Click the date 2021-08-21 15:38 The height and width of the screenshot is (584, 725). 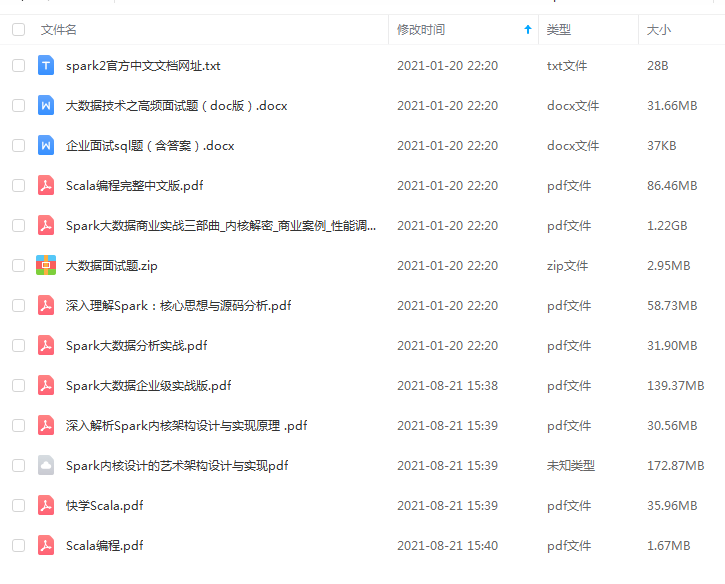448,386
